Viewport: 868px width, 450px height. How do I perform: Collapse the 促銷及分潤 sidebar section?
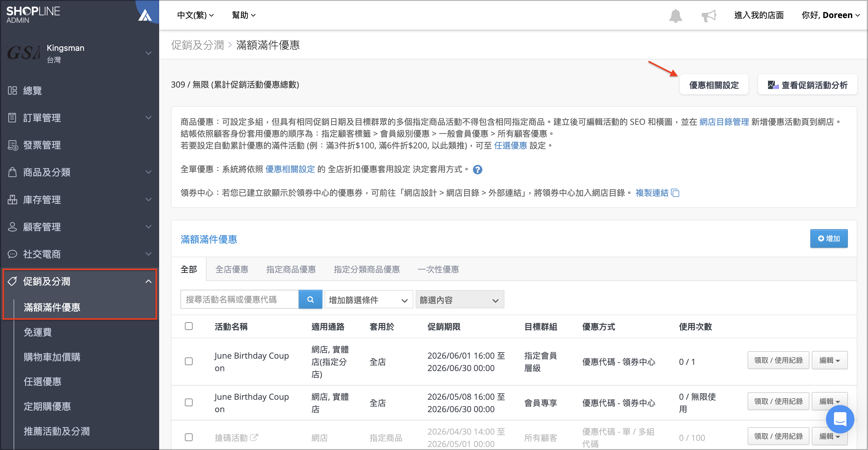pos(148,281)
